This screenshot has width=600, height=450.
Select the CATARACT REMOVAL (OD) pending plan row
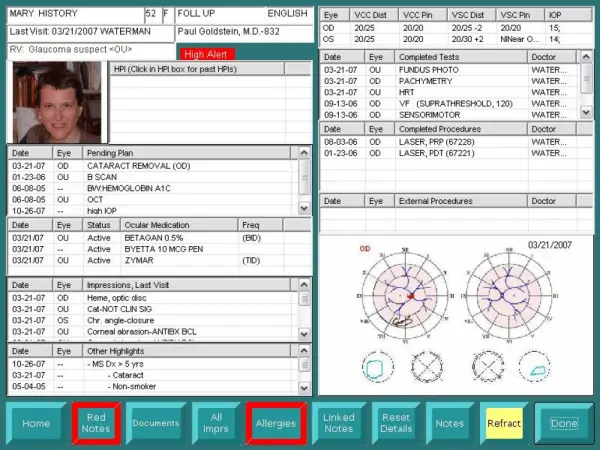coord(160,165)
